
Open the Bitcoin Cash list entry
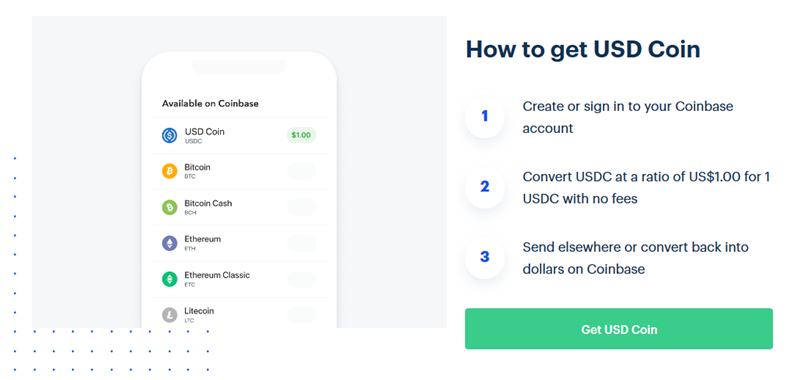coord(239,207)
